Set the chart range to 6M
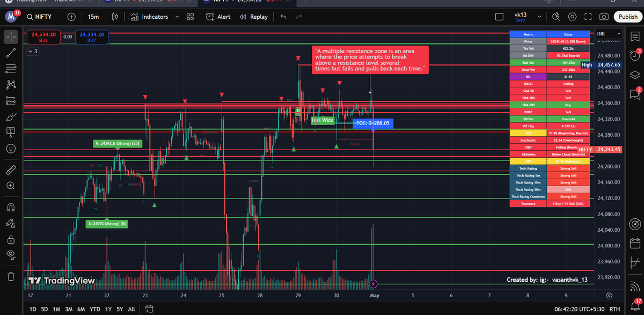The image size is (644, 315). click(81, 309)
